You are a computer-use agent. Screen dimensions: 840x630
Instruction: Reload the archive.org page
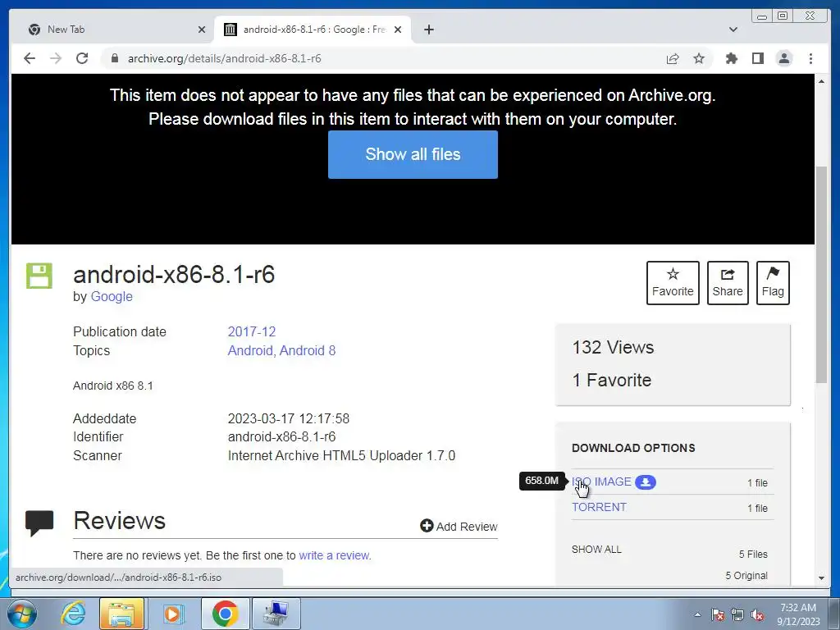click(x=82, y=58)
